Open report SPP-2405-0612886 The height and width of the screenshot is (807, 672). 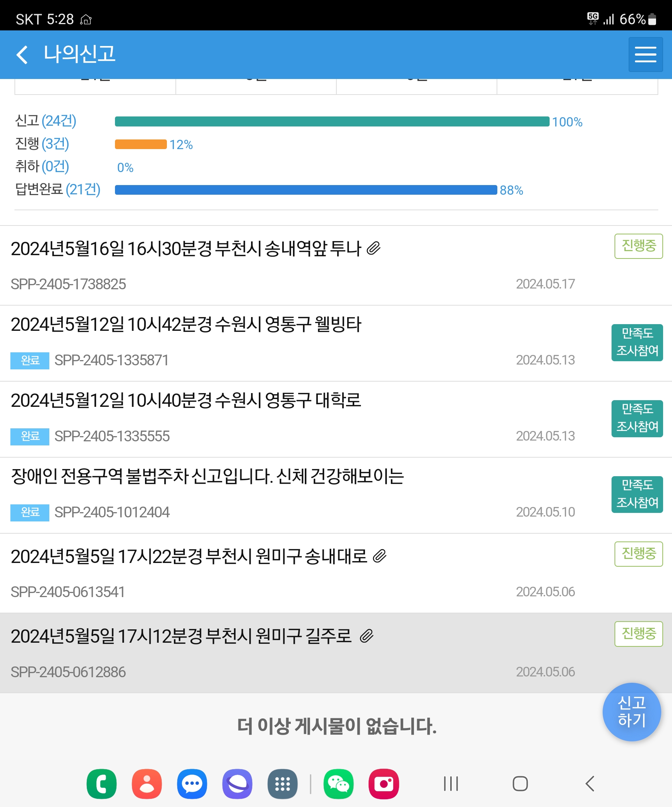pyautogui.click(x=269, y=653)
